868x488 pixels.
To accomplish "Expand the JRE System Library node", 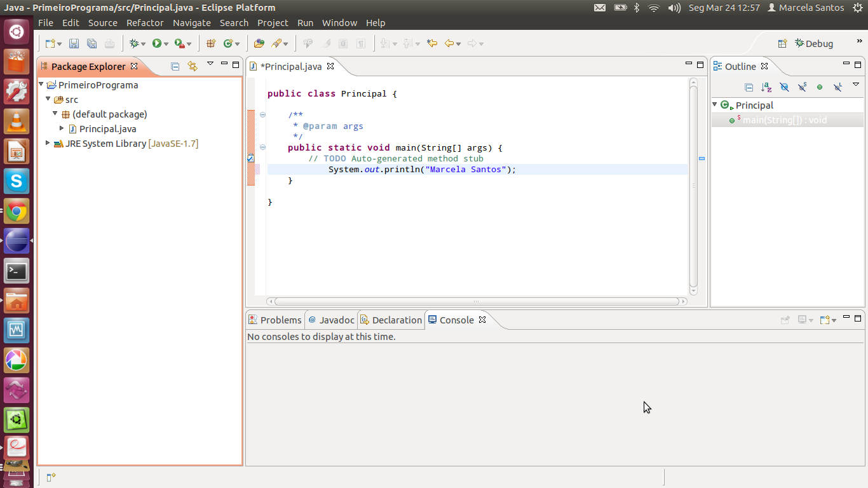I will pos(48,144).
